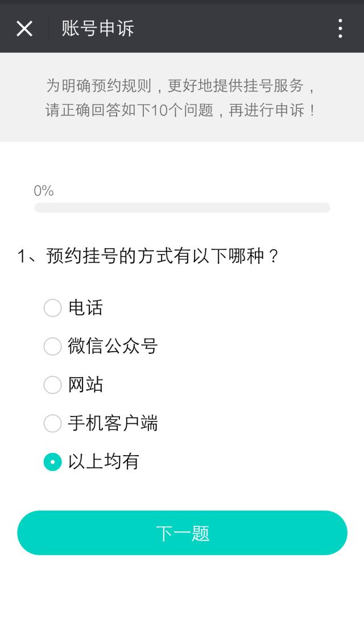
Task: Pick the 网站 radio circle
Action: click(52, 385)
